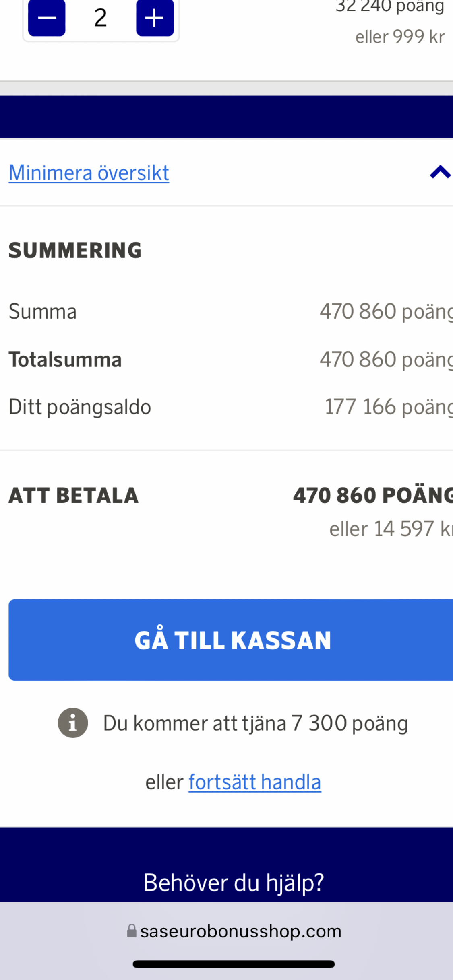Select the Totalsumma row label
453x980 pixels.
tap(65, 360)
